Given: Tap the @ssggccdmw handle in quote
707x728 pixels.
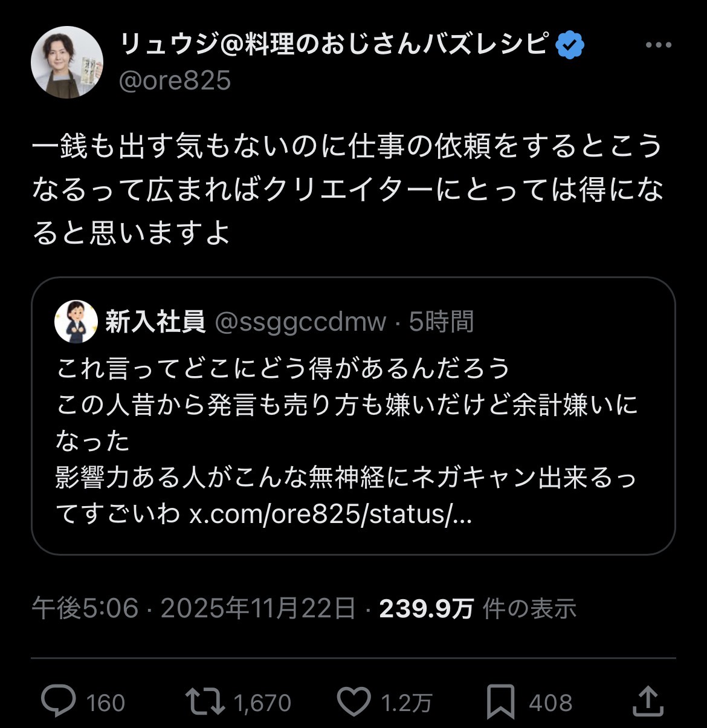Looking at the screenshot, I should coord(300,322).
